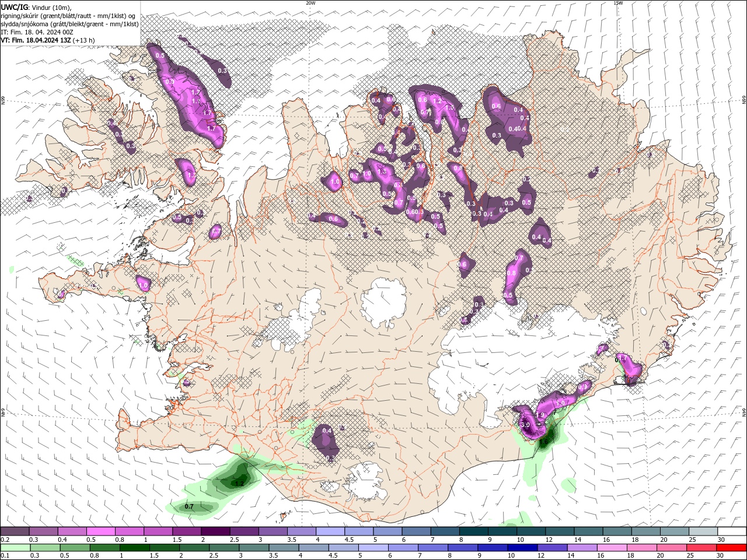Viewport: 747px width, 560px height.
Task: Click the '15W' longitude label
Action: (x=618, y=3)
